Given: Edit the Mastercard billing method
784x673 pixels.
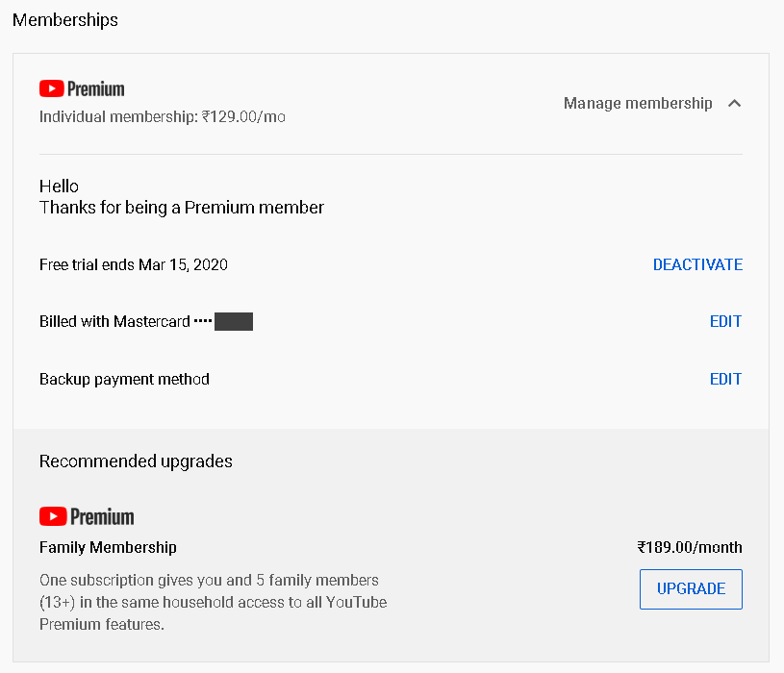Looking at the screenshot, I should tap(725, 322).
